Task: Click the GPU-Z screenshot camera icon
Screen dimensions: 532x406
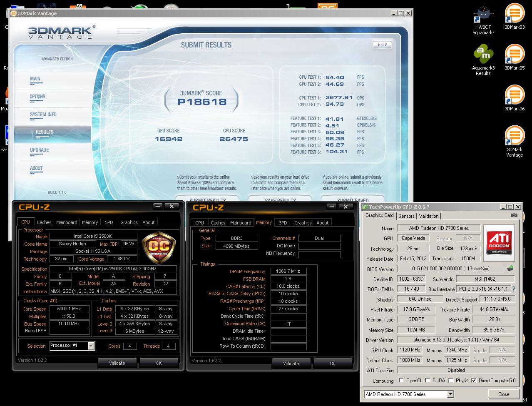Action: coord(514,215)
